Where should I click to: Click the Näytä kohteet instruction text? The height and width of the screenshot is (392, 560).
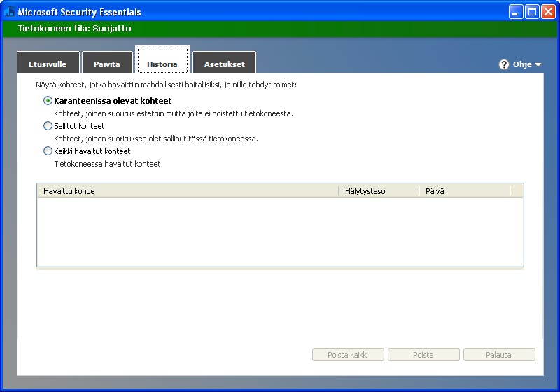[x=166, y=85]
